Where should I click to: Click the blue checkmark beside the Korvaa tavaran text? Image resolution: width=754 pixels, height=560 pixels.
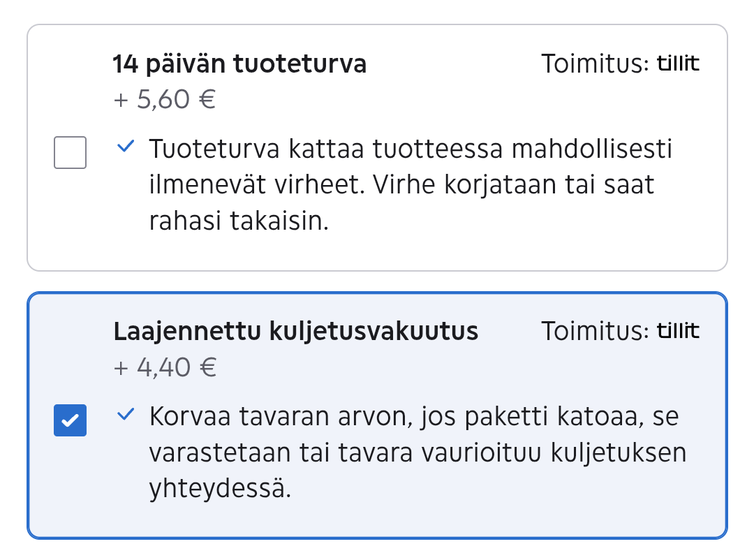coord(126,415)
